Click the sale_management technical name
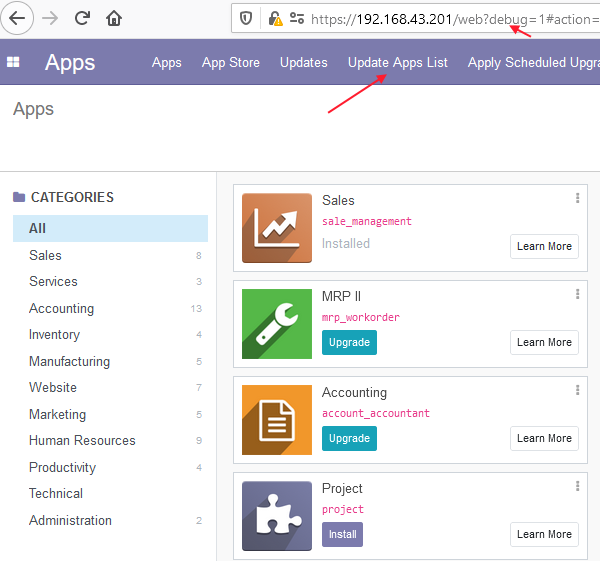Image resolution: width=600 pixels, height=561 pixels. click(x=367, y=221)
